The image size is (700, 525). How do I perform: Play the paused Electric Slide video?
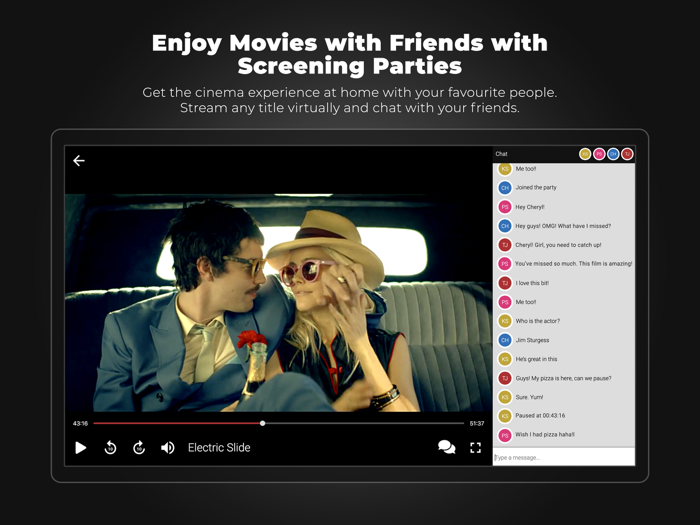coord(81,447)
